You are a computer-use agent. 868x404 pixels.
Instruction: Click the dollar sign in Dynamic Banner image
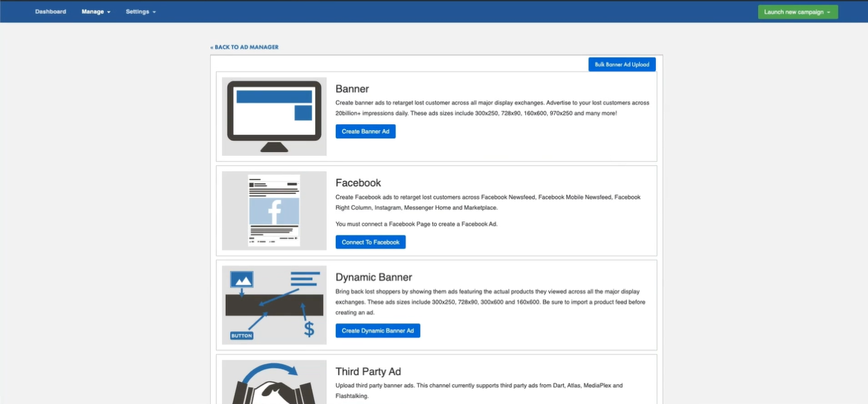tap(309, 329)
